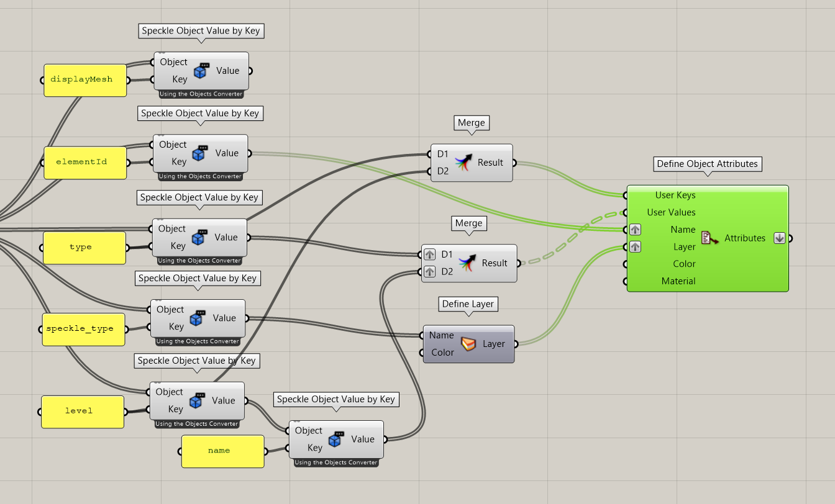Click the blue cube icon beside the displayMesh panel
The image size is (835, 504).
pyautogui.click(x=201, y=71)
